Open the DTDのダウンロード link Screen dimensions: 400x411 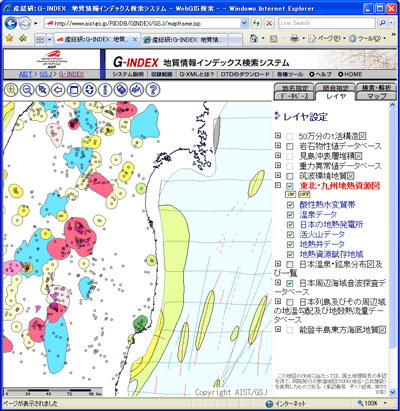245,74
